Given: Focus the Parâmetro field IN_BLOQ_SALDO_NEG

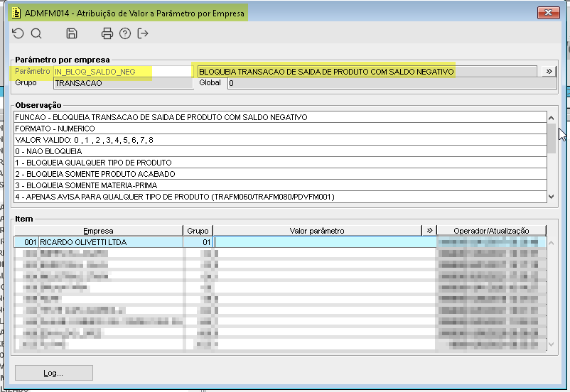Looking at the screenshot, I should pos(123,72).
